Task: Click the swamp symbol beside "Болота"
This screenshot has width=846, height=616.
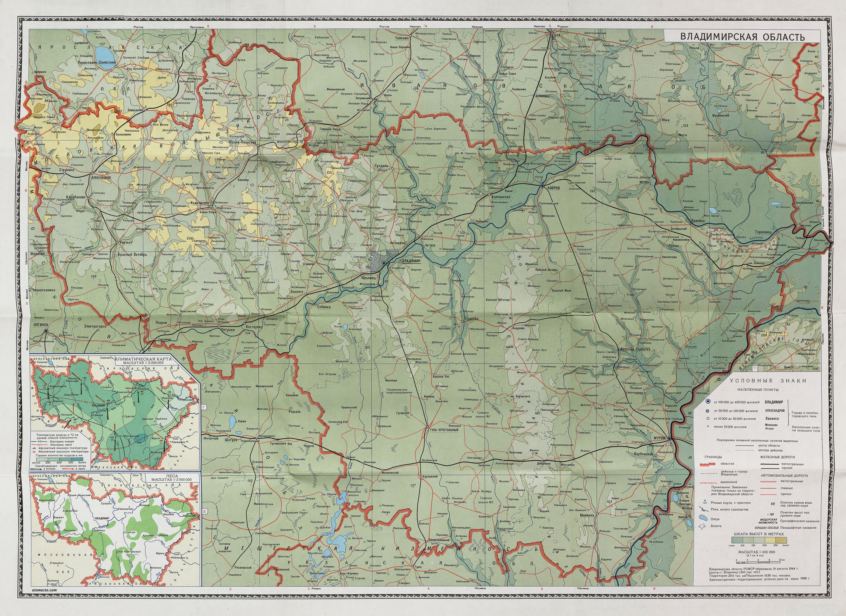Action: (x=702, y=526)
